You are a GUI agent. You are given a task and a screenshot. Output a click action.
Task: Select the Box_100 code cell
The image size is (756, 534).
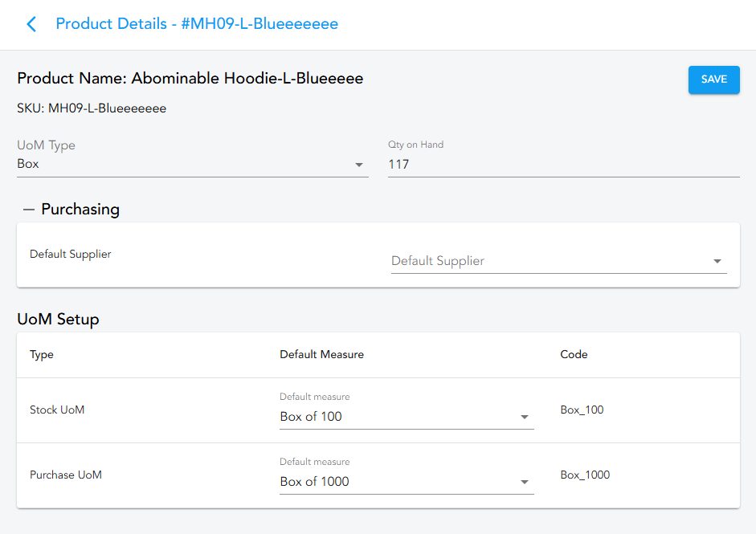tap(582, 410)
